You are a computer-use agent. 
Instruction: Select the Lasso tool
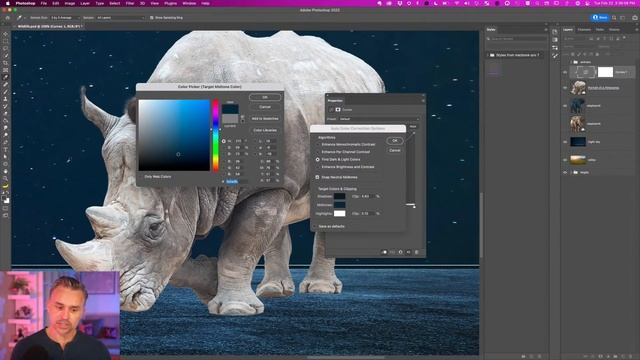pos(5,49)
